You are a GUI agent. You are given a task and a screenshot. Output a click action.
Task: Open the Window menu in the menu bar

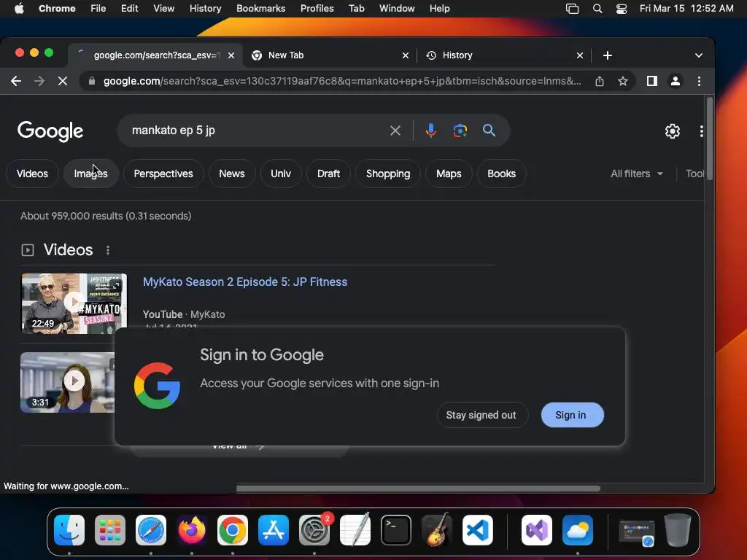click(x=397, y=9)
